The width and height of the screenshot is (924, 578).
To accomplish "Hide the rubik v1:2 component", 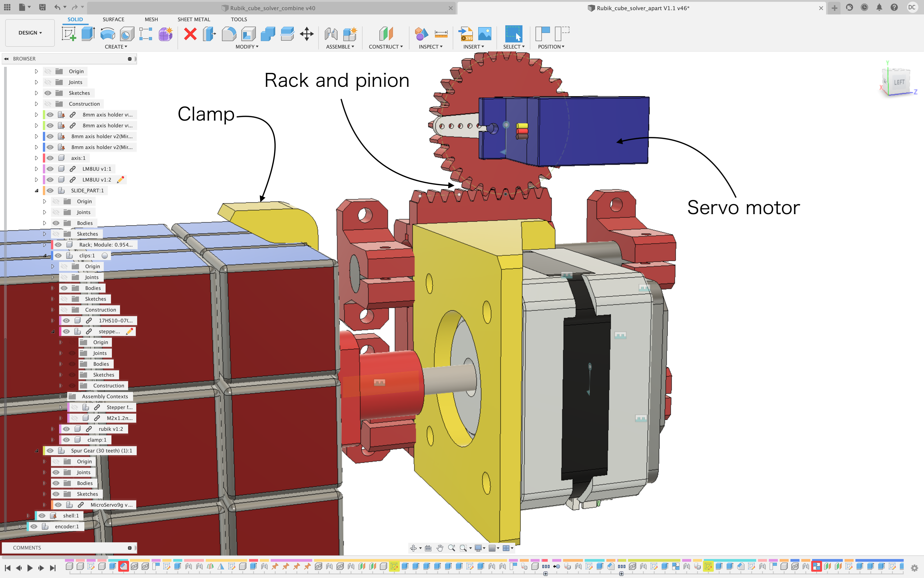I will [x=67, y=429].
